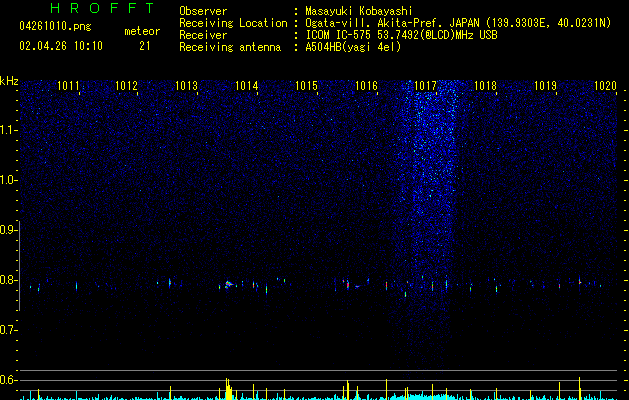Click the Receiving Location label
This screenshot has height=400, width=629.
pos(233,23)
